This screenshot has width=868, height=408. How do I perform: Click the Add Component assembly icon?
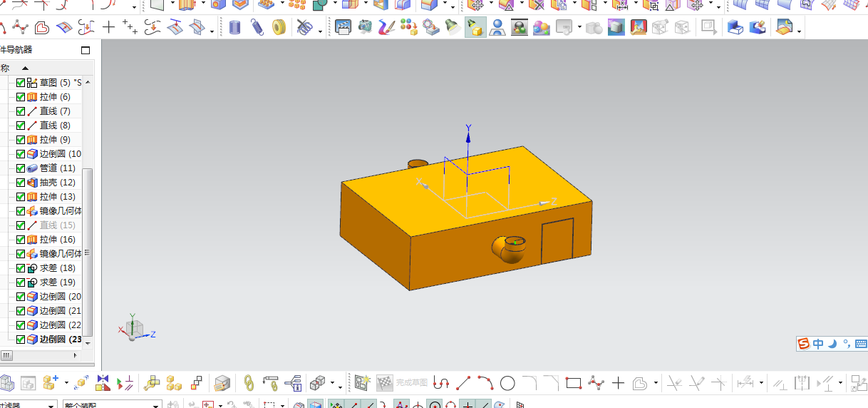[50, 383]
